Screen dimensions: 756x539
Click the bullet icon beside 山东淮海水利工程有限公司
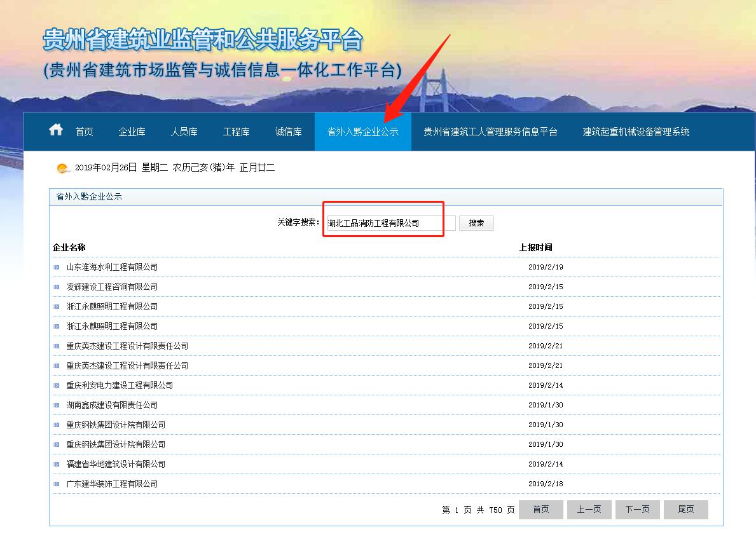point(57,267)
